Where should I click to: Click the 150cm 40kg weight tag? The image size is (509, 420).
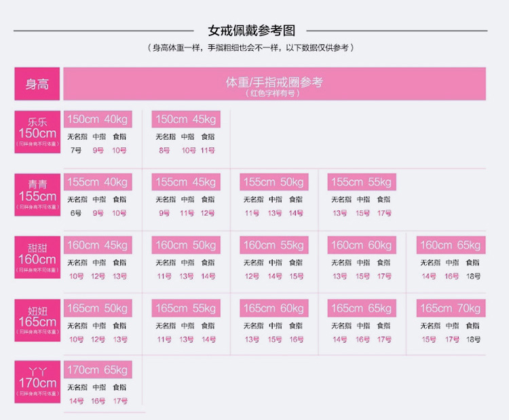click(x=97, y=119)
